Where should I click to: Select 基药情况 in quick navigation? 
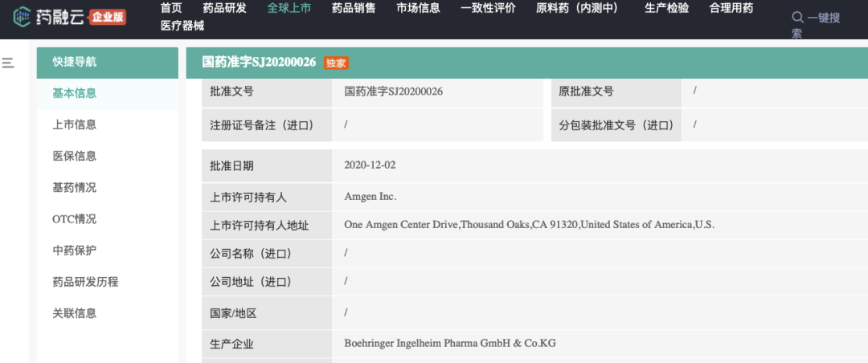click(74, 188)
